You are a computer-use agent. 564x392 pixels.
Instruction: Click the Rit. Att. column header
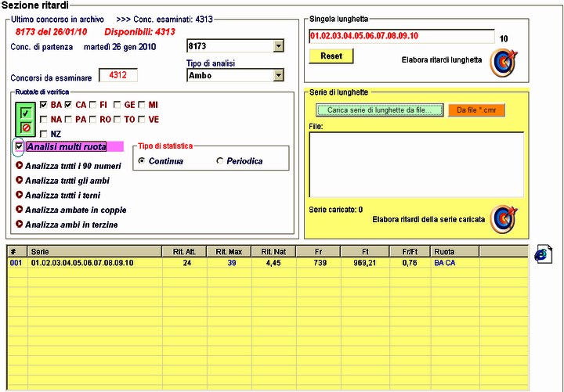click(184, 251)
